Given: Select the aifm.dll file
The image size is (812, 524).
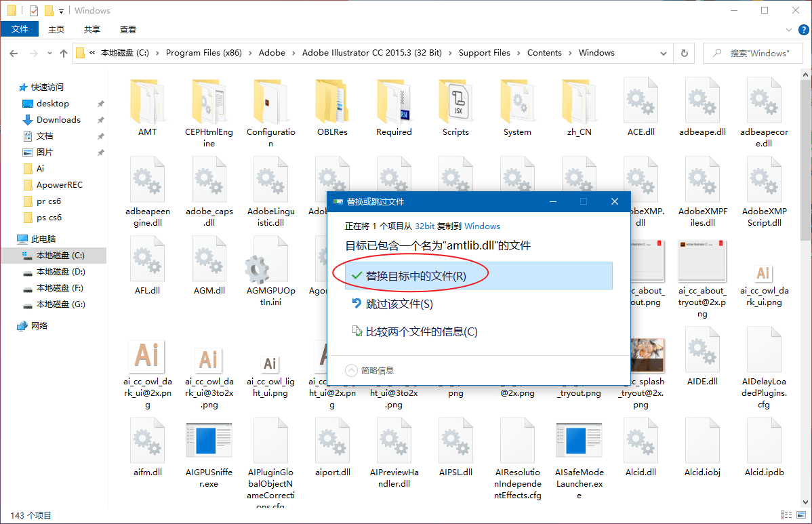Looking at the screenshot, I should click(147, 447).
